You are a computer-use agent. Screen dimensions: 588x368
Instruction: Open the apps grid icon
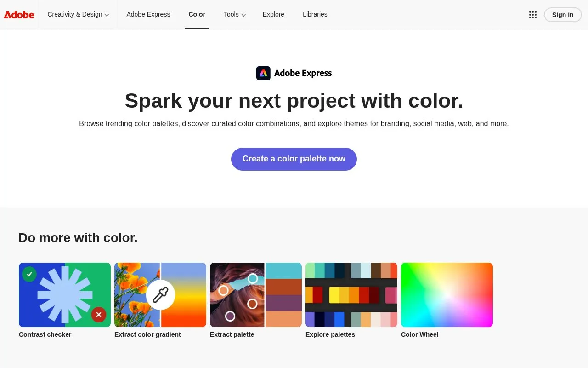click(533, 15)
